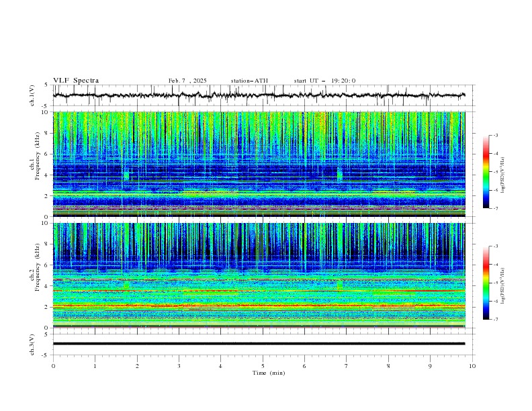Click the log(PSD) label beside ch.2 color bar
Screen dimensions: 532x411
click(502, 286)
